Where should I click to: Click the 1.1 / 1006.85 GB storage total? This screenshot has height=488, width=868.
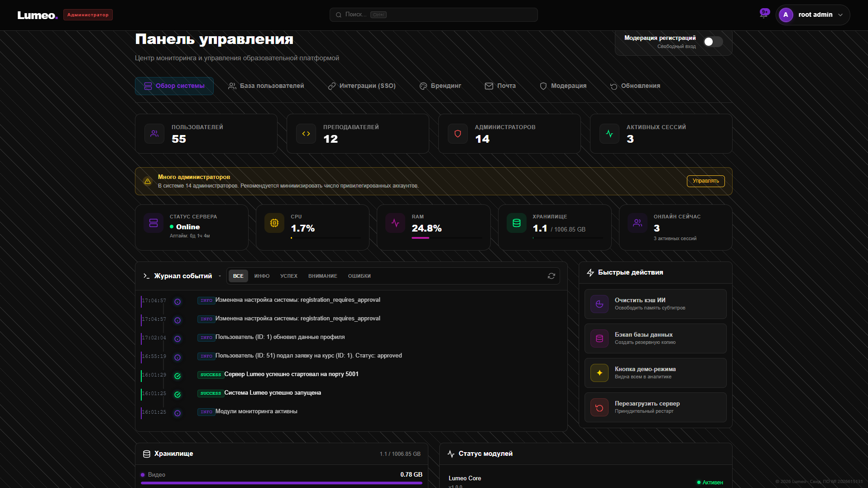point(400,454)
